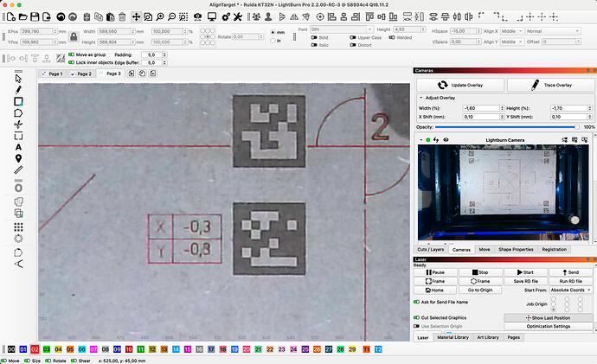Viewport: 597px width, 364px height.
Task: Click the Save RD file button
Action: [x=525, y=281]
